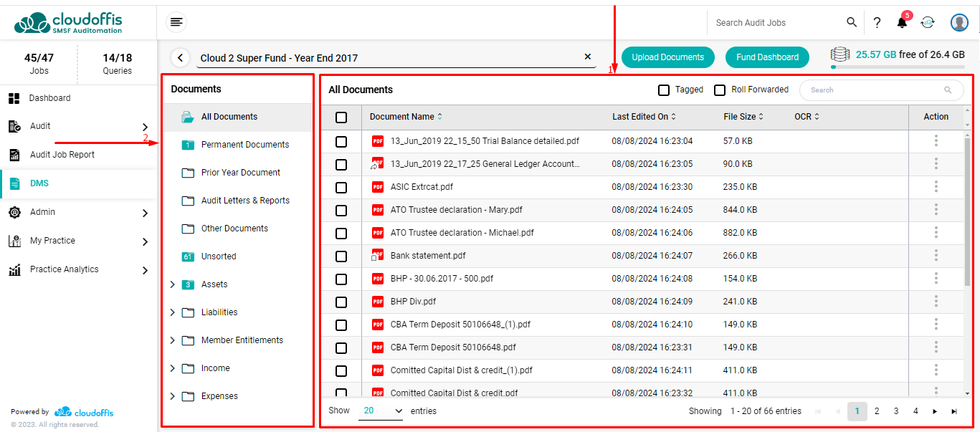This screenshot has width=980, height=432.
Task: Open action menu for ASIC Extrcat.pdf
Action: [x=936, y=186]
